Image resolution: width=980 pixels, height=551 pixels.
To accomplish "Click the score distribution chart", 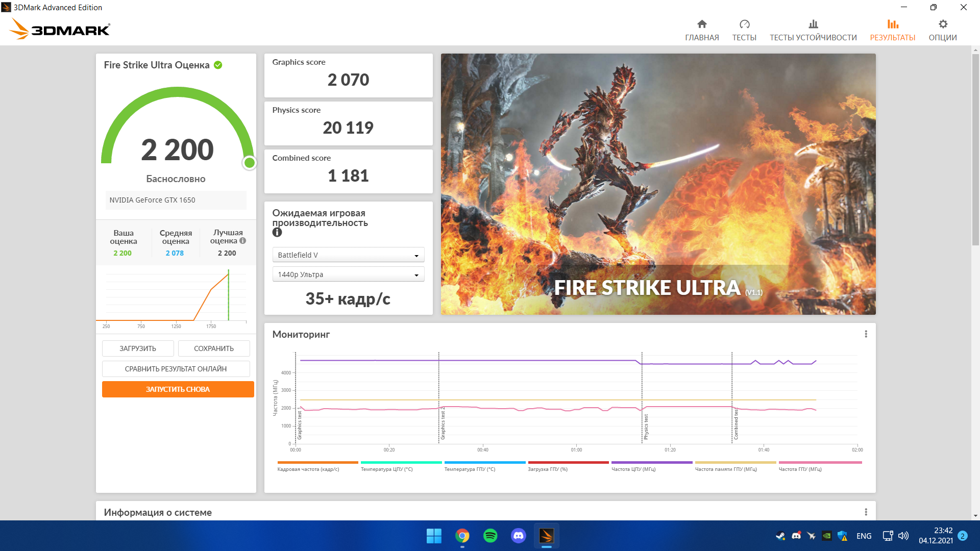I will coord(176,298).
